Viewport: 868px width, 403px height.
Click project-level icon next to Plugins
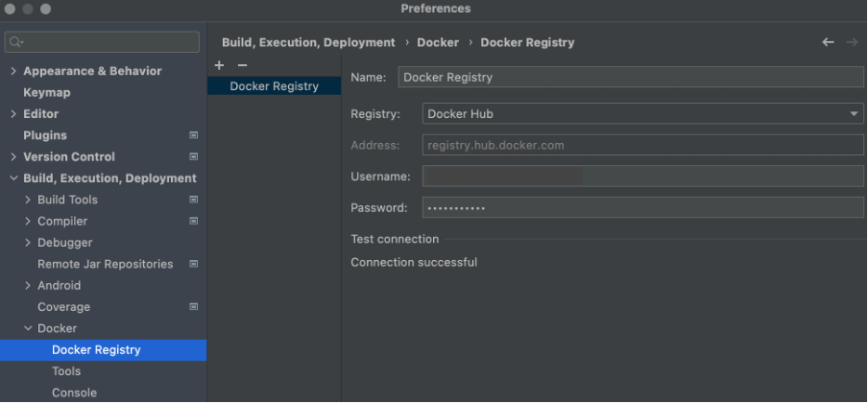point(193,135)
